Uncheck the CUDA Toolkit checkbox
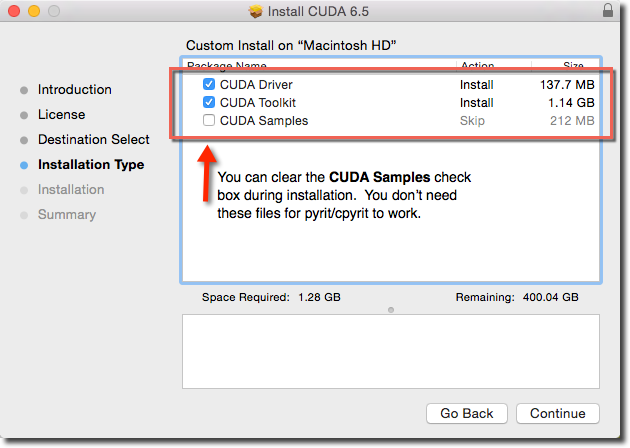The height and width of the screenshot is (448, 630). [x=209, y=102]
